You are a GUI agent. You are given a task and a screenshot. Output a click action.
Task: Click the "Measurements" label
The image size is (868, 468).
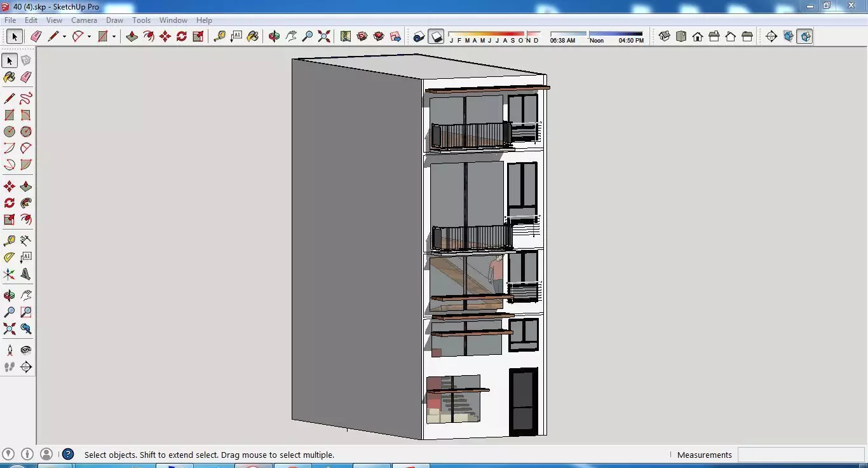coord(705,455)
